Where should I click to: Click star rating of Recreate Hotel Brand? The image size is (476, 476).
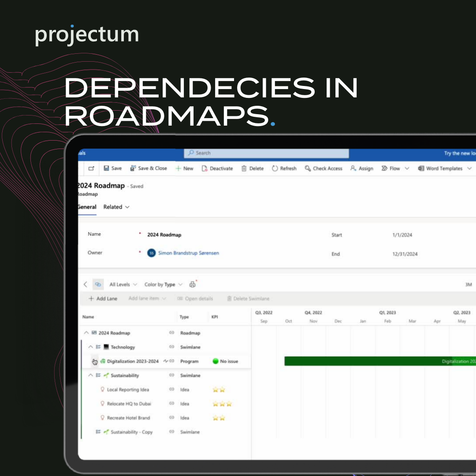pyautogui.click(x=219, y=418)
